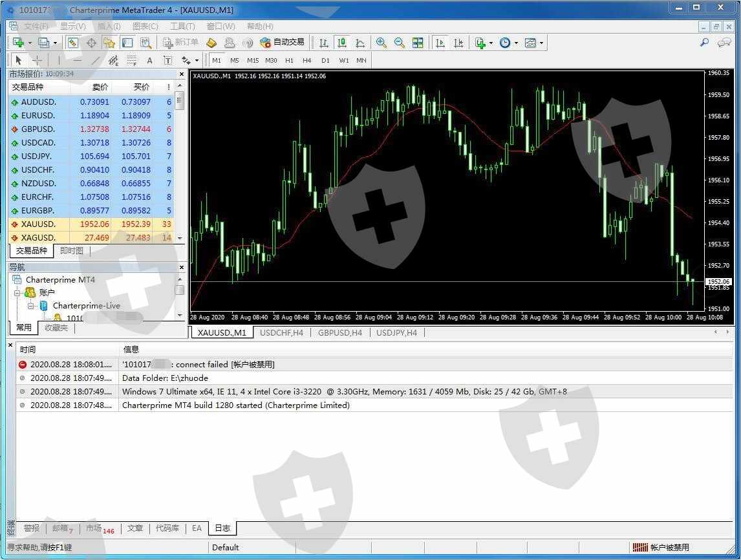This screenshot has height=560, width=741.
Task: Toggle chart auto scroll icon
Action: 440,43
